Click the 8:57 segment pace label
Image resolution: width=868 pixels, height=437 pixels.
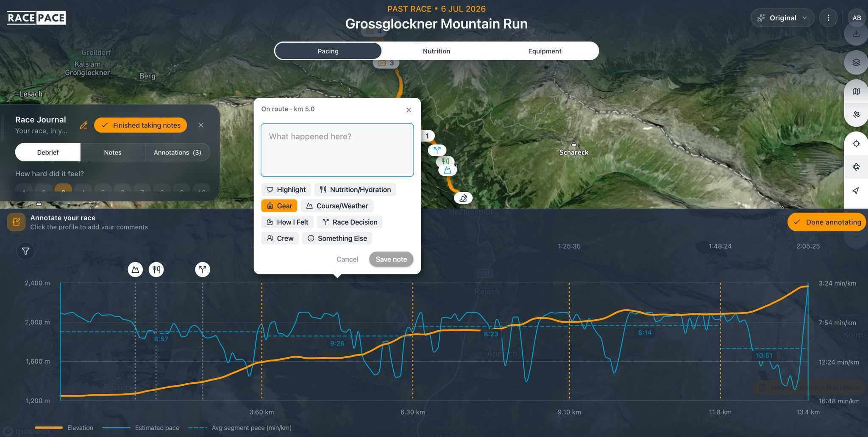161,339
